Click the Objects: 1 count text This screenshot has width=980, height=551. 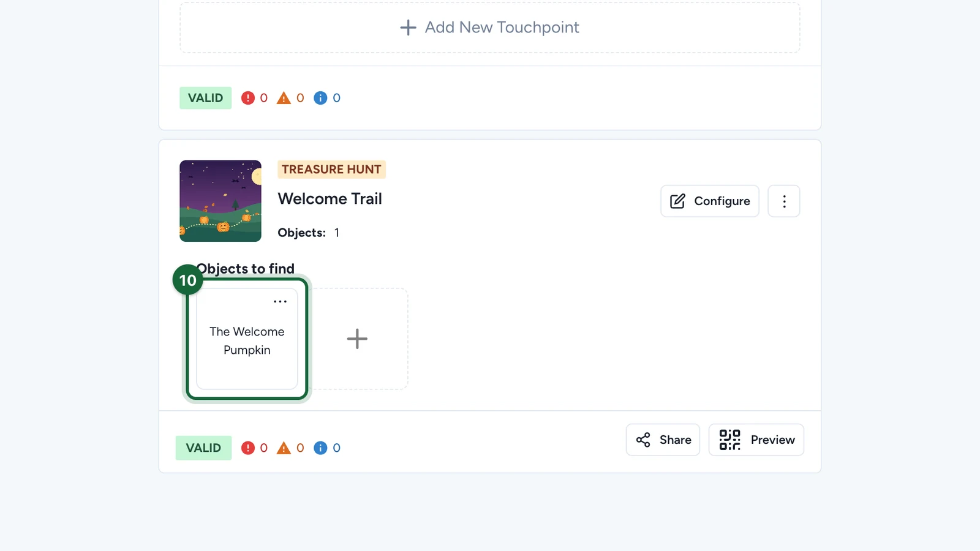pyautogui.click(x=308, y=233)
